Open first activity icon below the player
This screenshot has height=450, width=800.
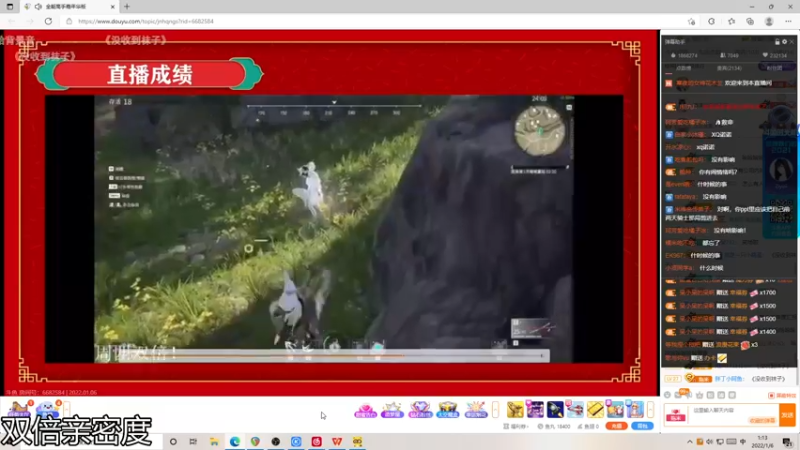pyautogui.click(x=19, y=409)
